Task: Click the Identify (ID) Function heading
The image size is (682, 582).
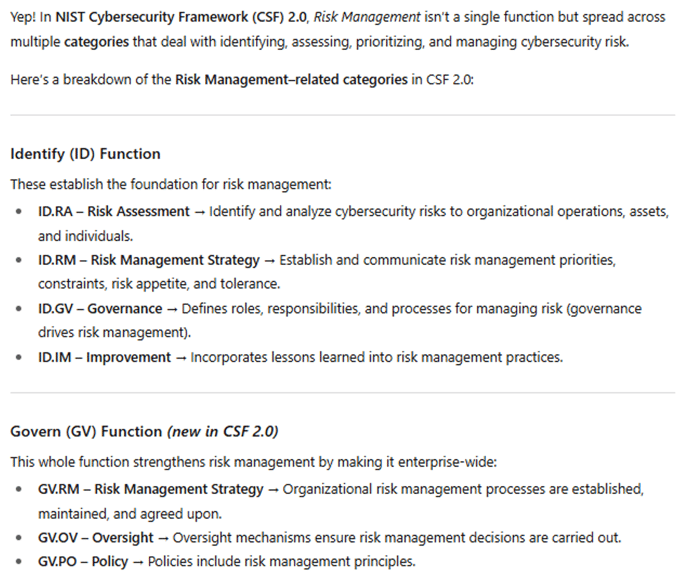Action: 85,154
